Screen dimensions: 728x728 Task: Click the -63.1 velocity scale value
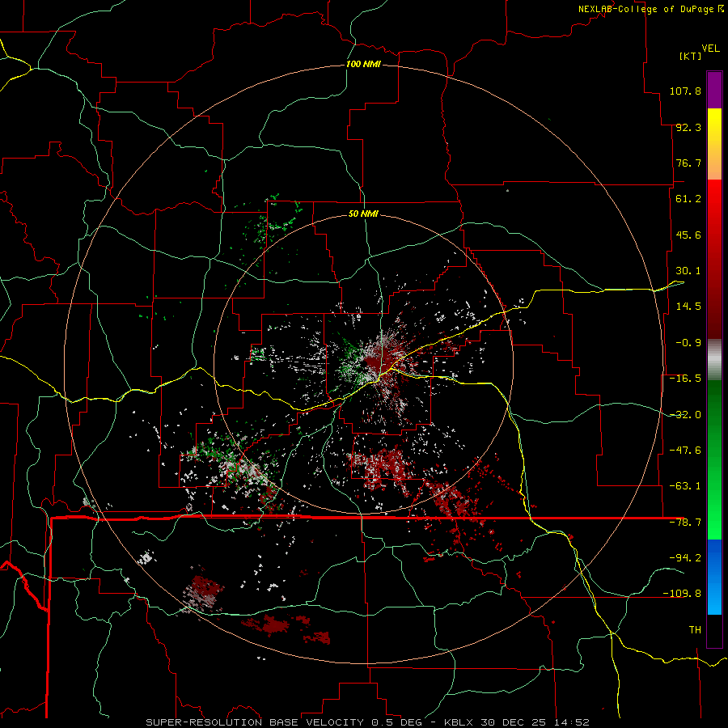685,486
